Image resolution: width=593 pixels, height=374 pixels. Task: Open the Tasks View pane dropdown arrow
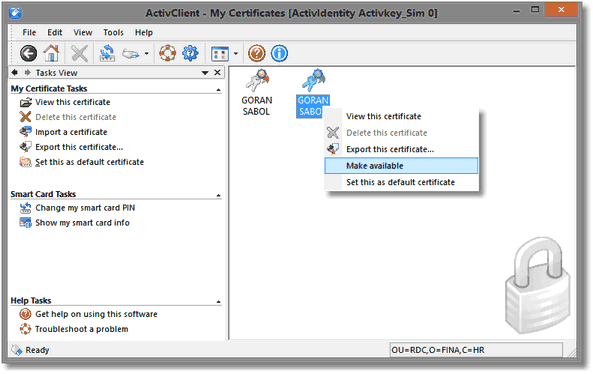point(205,73)
